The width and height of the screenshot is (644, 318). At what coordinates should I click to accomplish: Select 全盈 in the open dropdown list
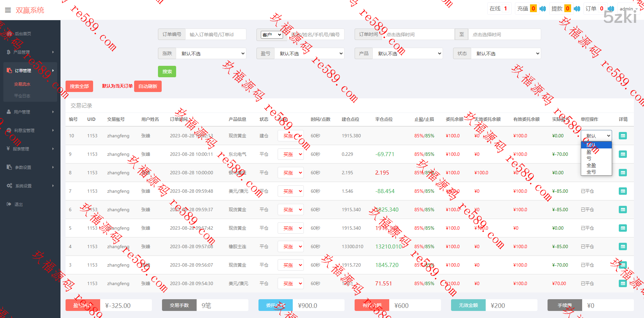tap(591, 165)
